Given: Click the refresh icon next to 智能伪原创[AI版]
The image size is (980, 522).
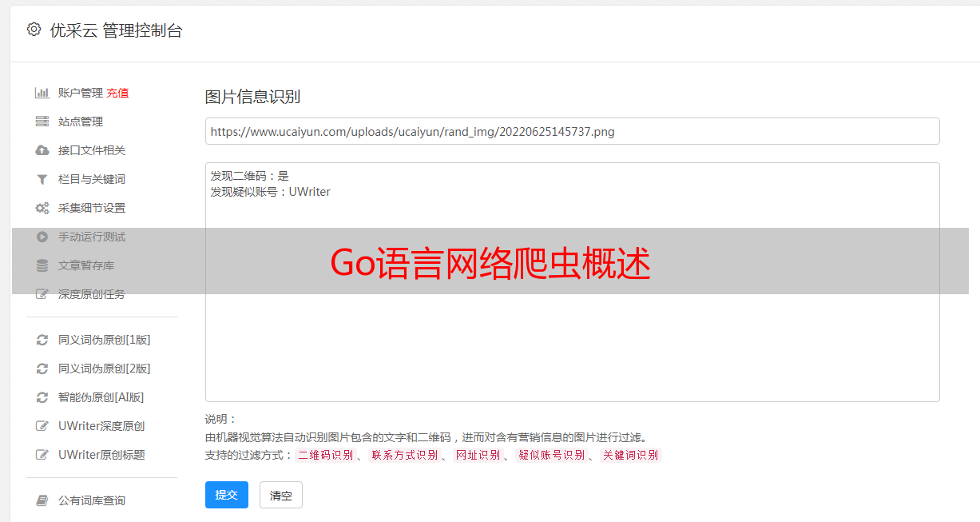Looking at the screenshot, I should pyautogui.click(x=42, y=397).
